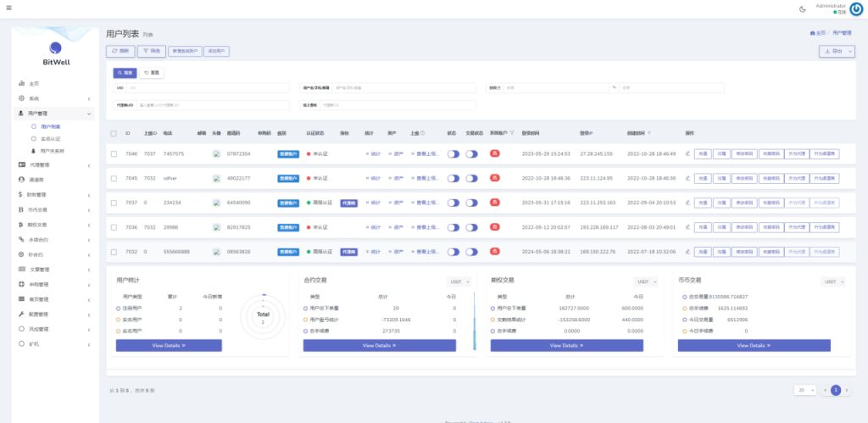Click the 代理商UID input field
Viewport: 868px width, 423px height.
[213, 104]
